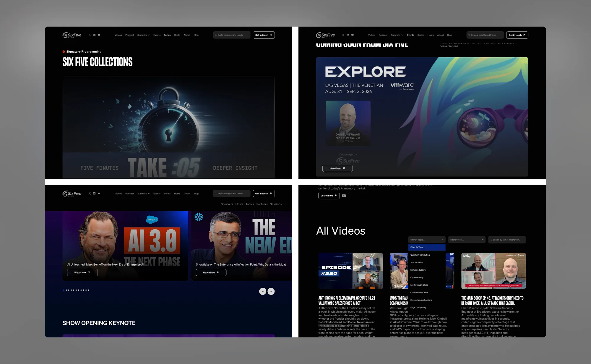
Task: Click LinkedIn icon in the VMware Explore panel header
Action: [348, 35]
